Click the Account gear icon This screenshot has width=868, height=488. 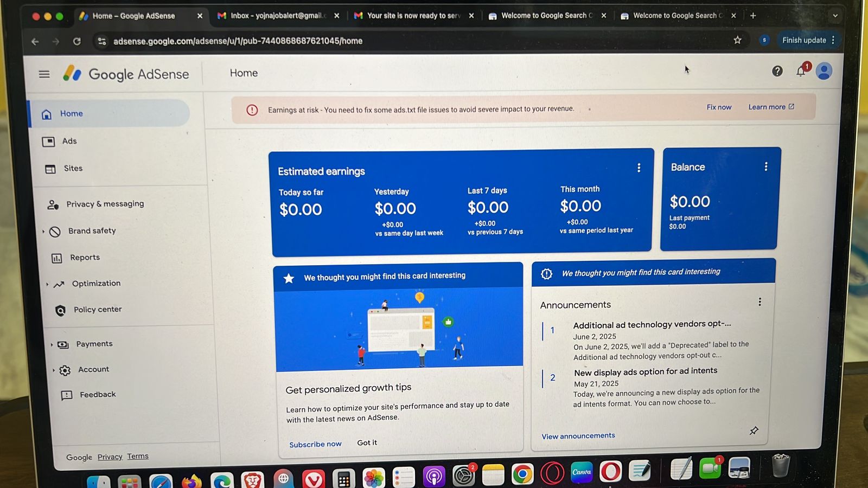(65, 370)
